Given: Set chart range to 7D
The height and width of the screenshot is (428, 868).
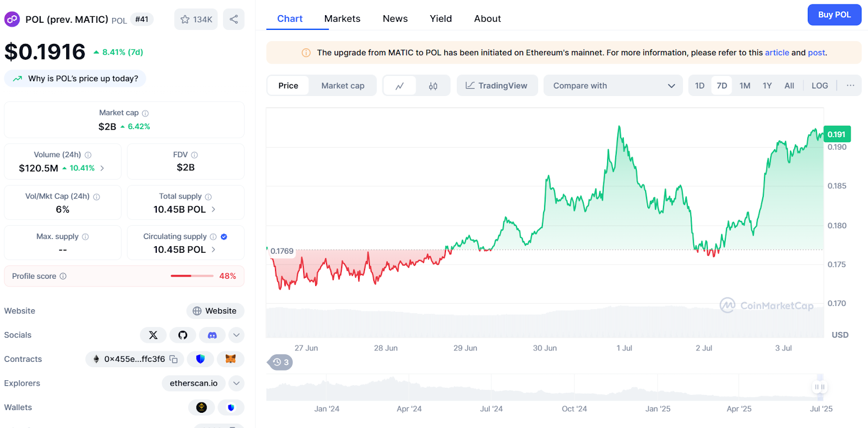Looking at the screenshot, I should point(722,86).
